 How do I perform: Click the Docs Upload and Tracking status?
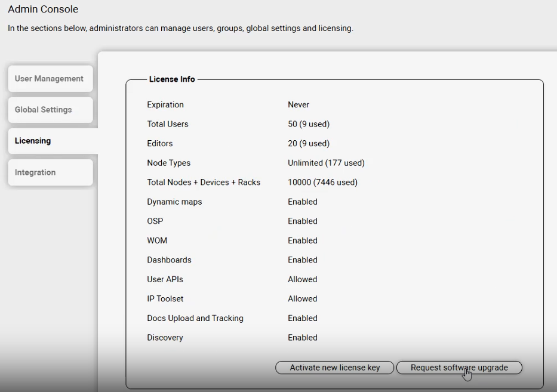pos(303,318)
